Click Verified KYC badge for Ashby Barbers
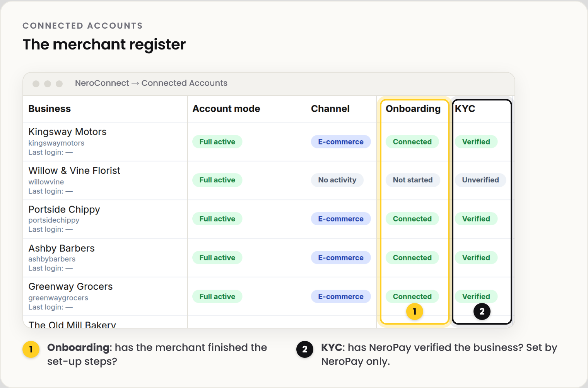Viewport: 588px width, 388px height. [x=476, y=258]
